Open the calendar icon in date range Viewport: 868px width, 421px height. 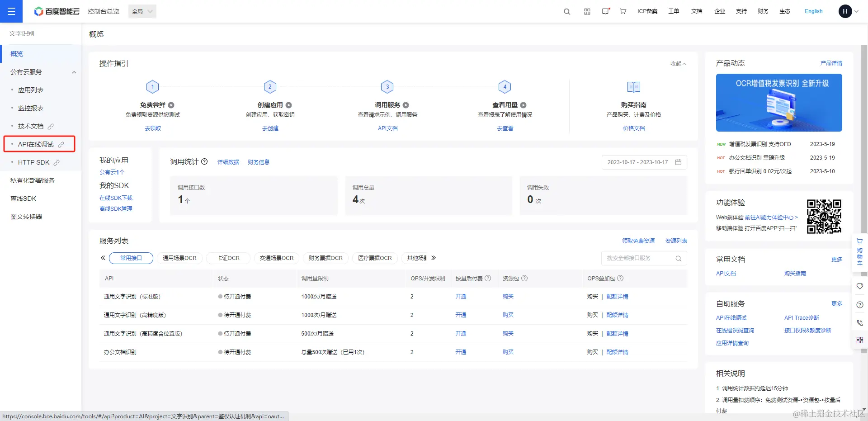tap(678, 162)
